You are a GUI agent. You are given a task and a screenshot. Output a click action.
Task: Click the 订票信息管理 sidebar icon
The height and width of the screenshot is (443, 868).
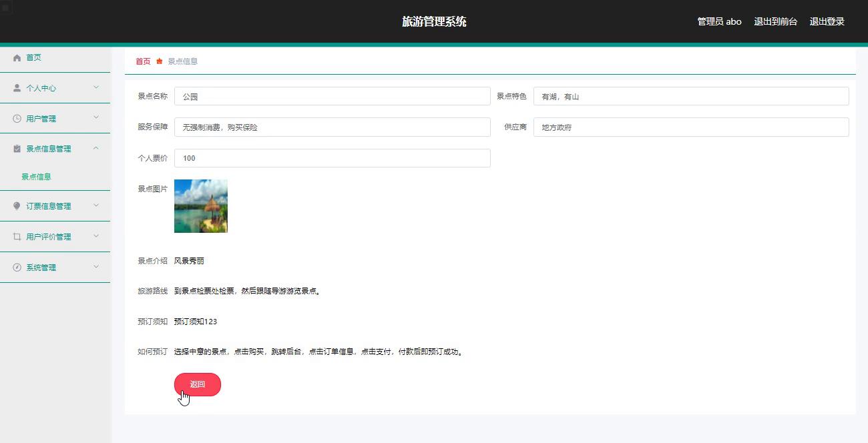tap(17, 205)
